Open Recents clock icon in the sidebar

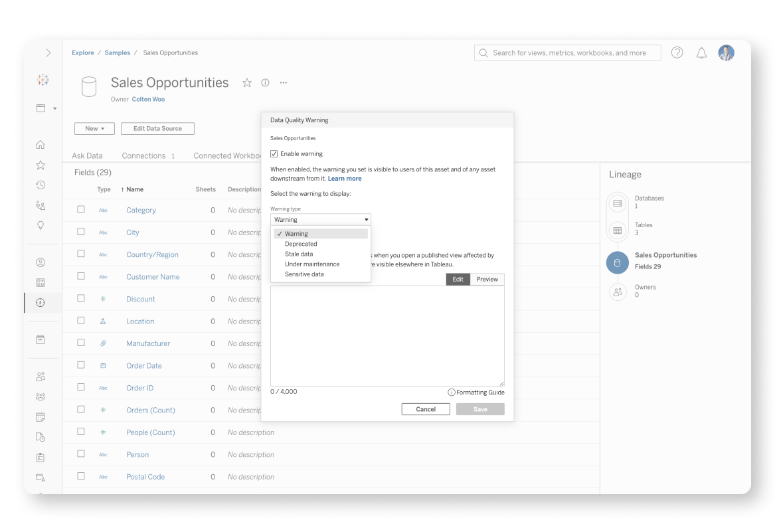click(x=41, y=185)
